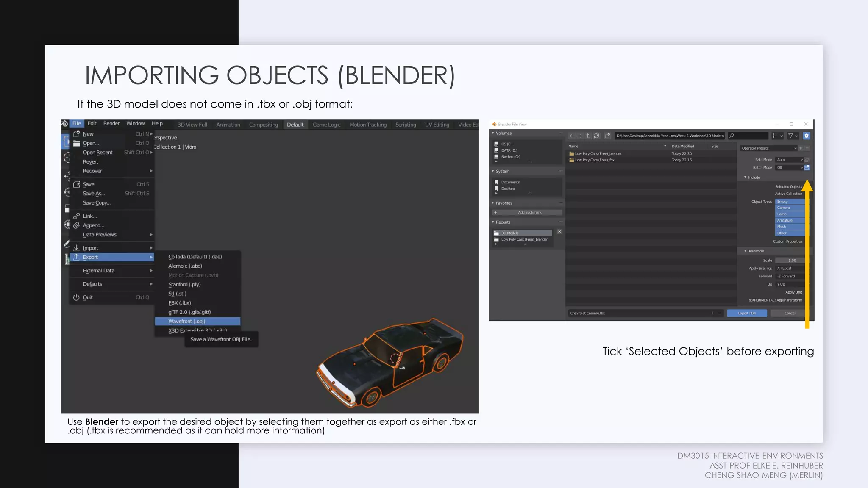Image resolution: width=868 pixels, height=488 pixels.
Task: Go to the parent directory in File View
Action: click(x=588, y=136)
